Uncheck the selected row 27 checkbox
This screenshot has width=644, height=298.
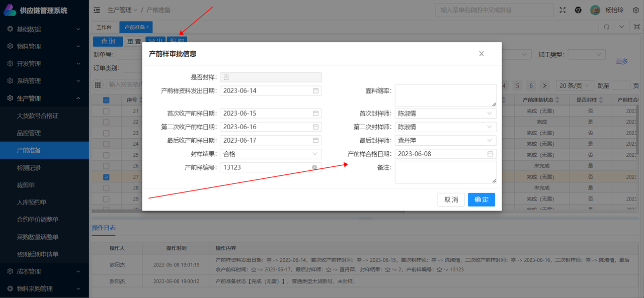(x=106, y=177)
